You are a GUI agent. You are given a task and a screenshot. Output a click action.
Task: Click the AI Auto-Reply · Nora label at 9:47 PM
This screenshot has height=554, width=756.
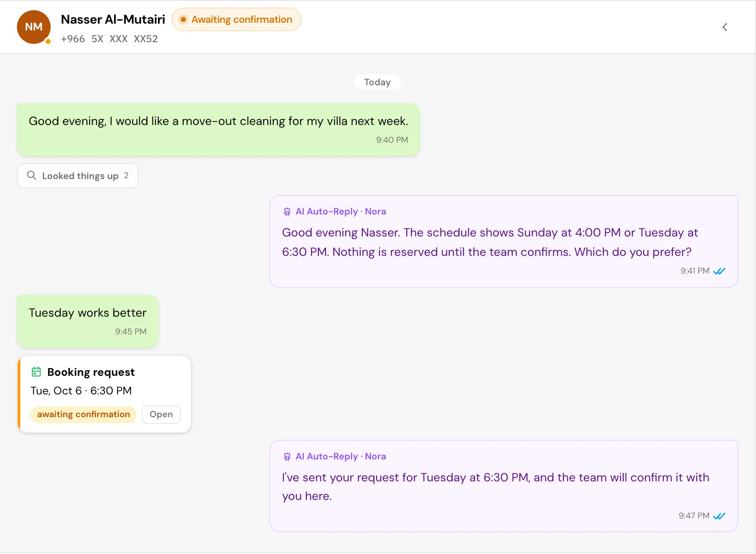(341, 456)
